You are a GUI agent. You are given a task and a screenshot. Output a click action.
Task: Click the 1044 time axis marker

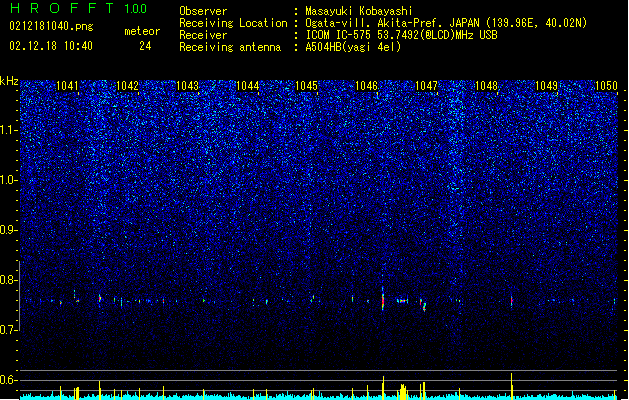tap(248, 86)
